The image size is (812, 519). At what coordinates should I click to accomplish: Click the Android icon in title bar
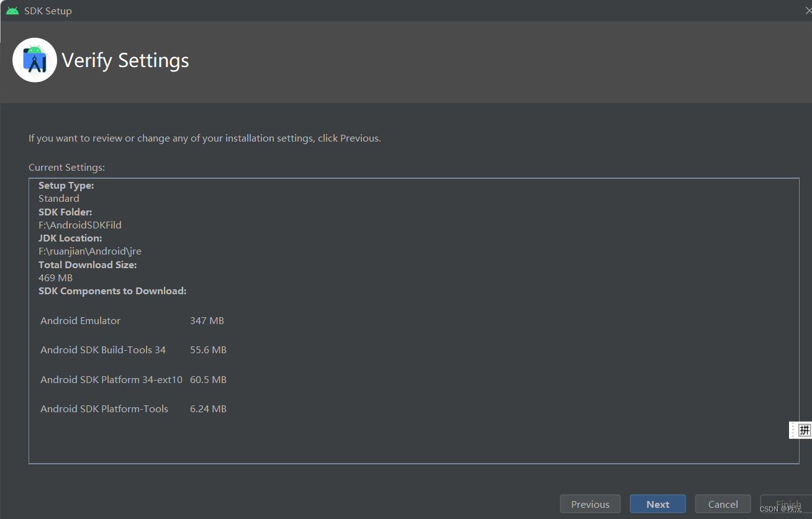click(x=12, y=11)
